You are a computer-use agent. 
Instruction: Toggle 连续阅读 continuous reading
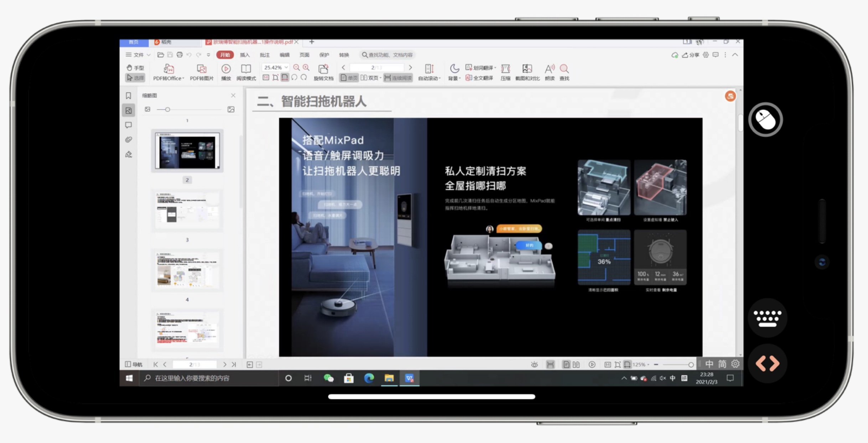pos(398,78)
